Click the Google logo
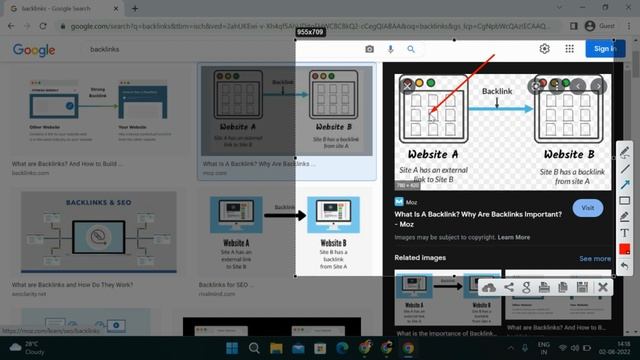The image size is (640, 360). (34, 50)
